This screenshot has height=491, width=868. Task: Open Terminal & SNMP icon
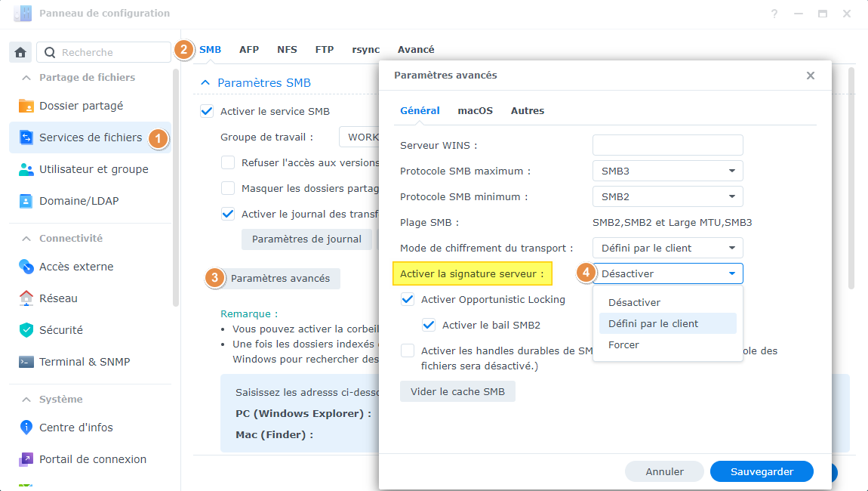click(26, 362)
